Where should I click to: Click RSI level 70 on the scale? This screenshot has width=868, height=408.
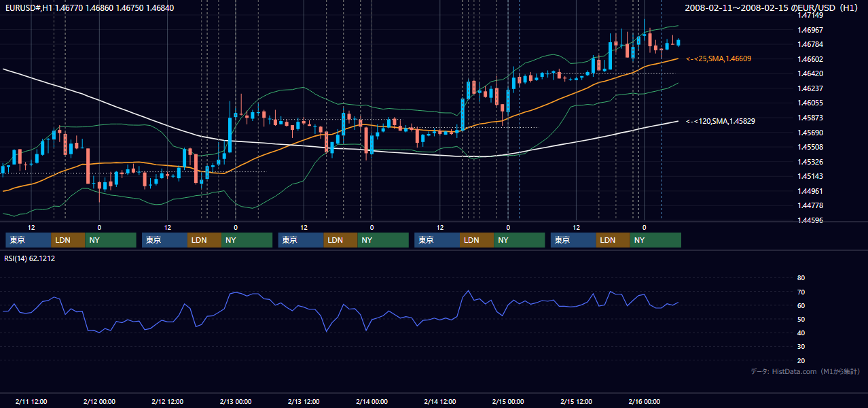[801, 292]
